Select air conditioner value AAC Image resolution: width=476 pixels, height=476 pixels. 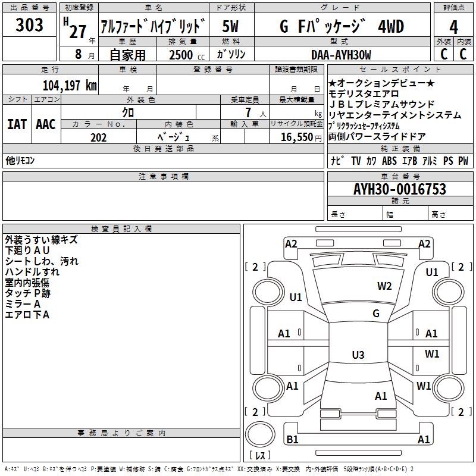pyautogui.click(x=46, y=124)
